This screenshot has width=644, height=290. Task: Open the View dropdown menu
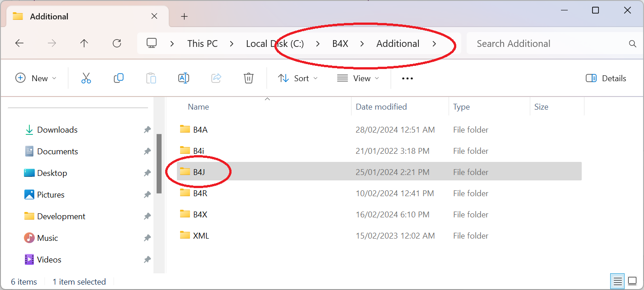[358, 78]
